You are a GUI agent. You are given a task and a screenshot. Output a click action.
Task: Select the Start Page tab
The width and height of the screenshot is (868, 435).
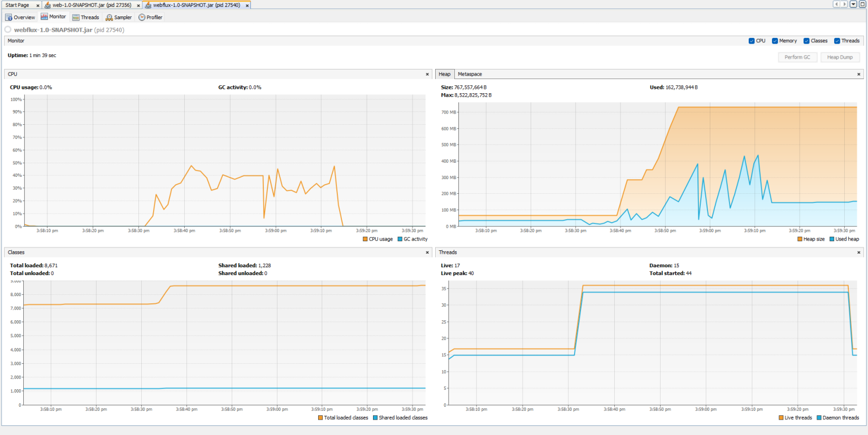16,5
